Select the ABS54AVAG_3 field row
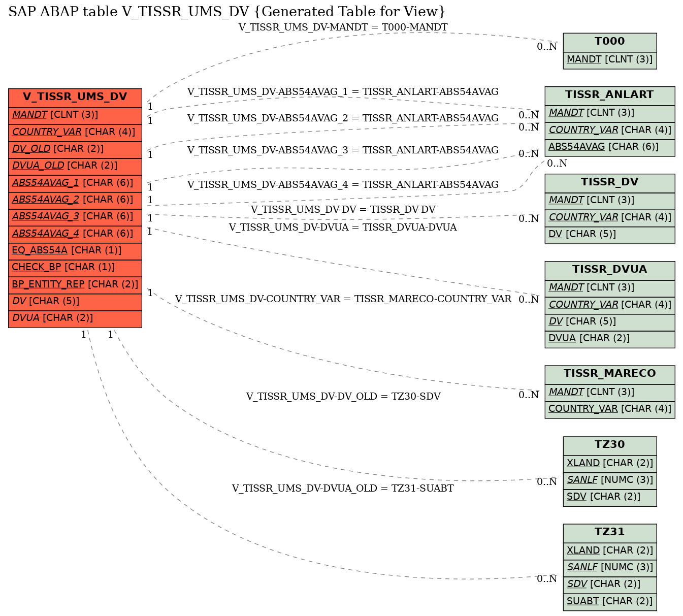This screenshot has height=616, width=683. coord(75,217)
